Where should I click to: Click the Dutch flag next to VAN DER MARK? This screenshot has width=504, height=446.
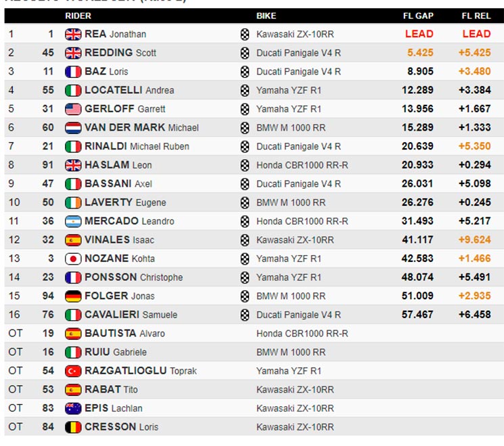click(73, 128)
